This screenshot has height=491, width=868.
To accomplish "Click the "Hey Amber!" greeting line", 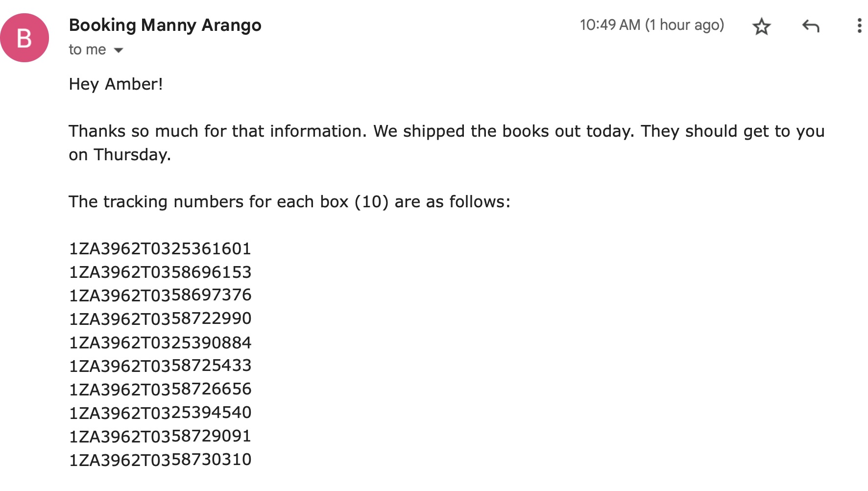I will coord(116,84).
